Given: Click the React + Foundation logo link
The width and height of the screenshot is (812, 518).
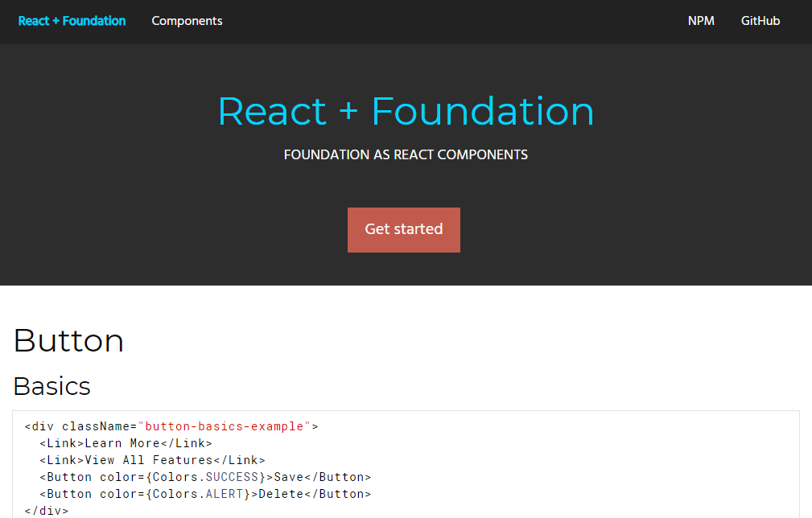Looking at the screenshot, I should pos(72,21).
